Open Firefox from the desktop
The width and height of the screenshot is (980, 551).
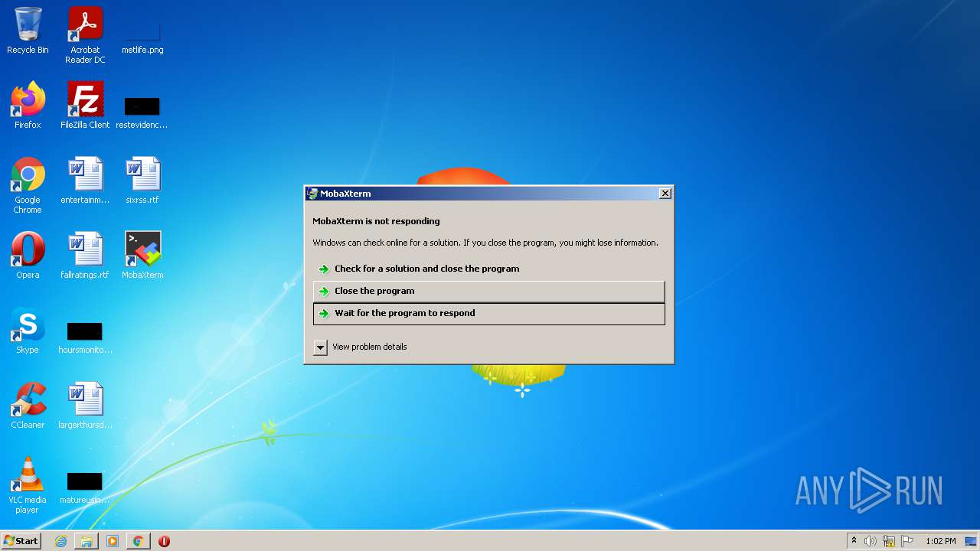28,106
